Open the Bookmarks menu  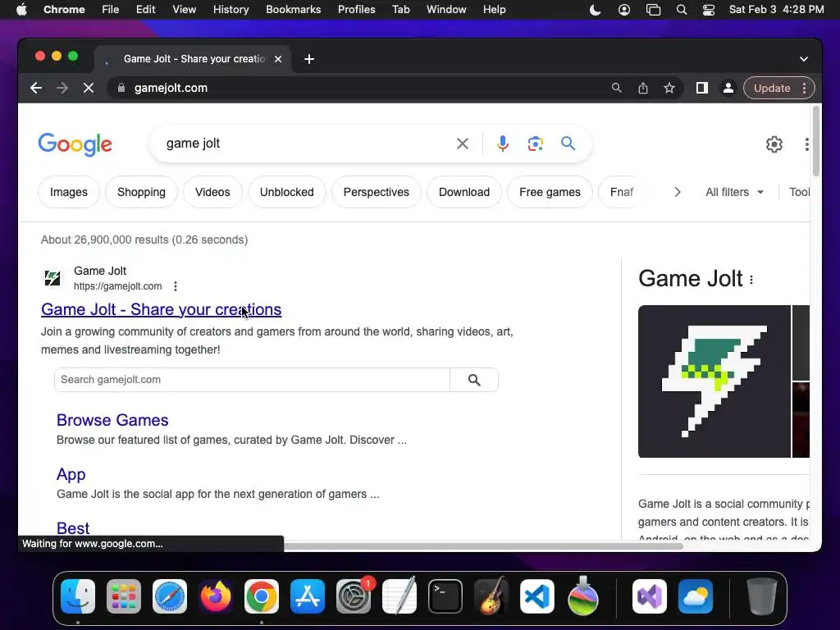pos(293,10)
